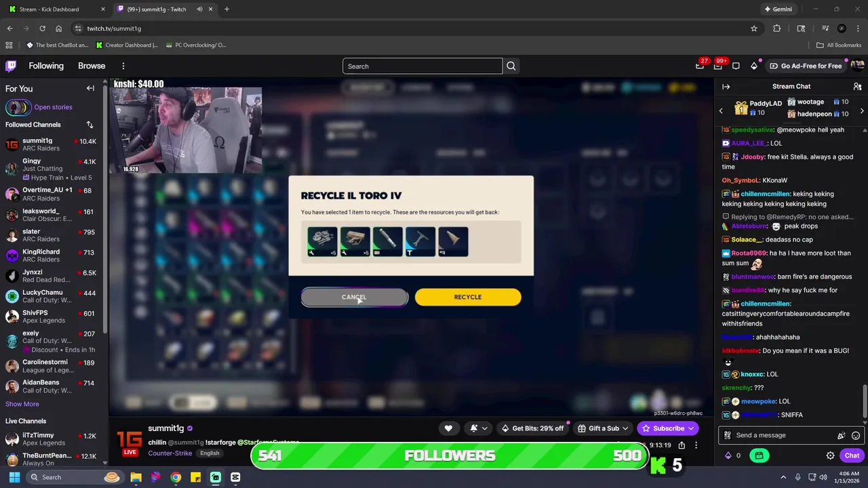Screen dimensions: 868x488
Task: Open Chrome extensions puzzle icon
Action: pyautogui.click(x=777, y=28)
